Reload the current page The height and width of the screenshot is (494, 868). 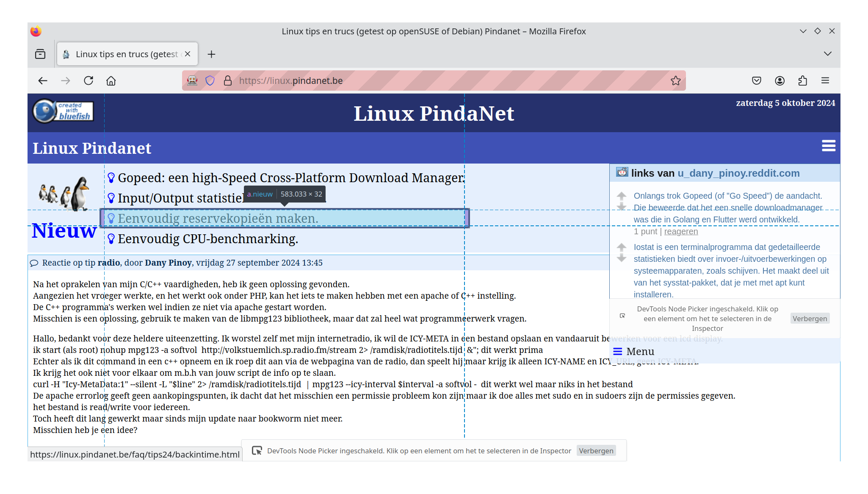[88, 80]
